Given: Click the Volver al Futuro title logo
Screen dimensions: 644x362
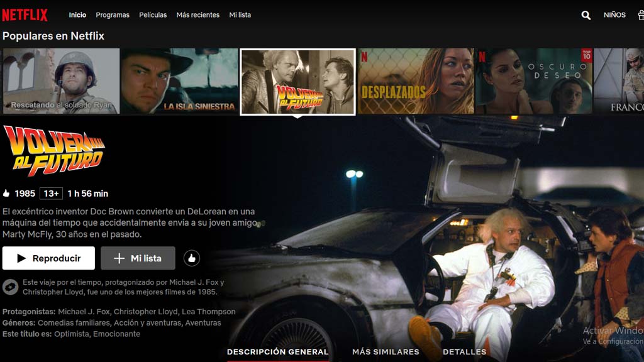Looking at the screenshot, I should click(x=54, y=151).
